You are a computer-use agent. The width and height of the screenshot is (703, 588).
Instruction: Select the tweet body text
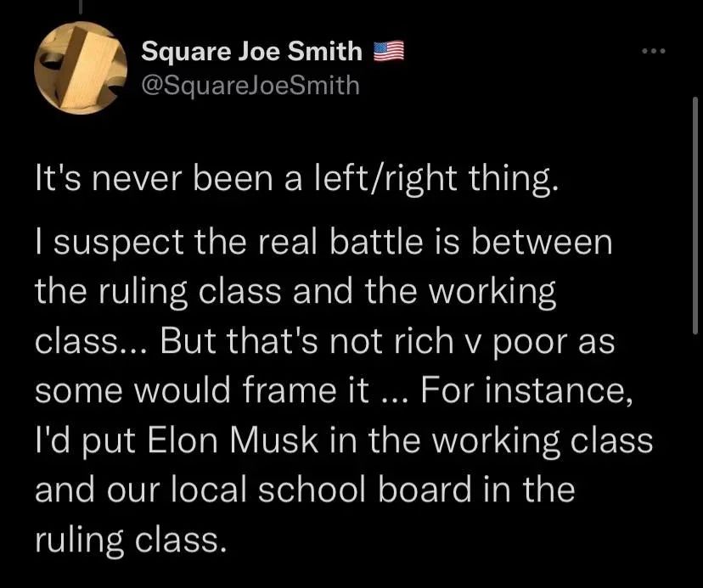323,356
